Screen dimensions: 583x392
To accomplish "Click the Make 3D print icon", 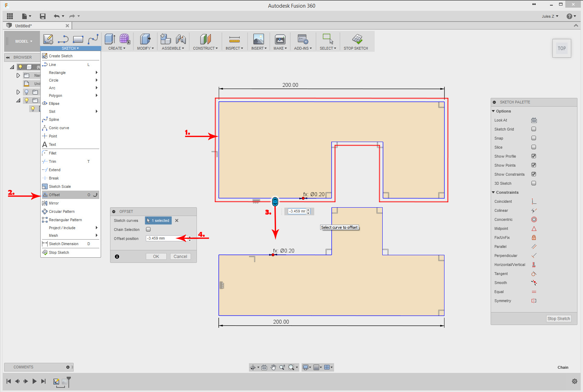I will tap(280, 39).
